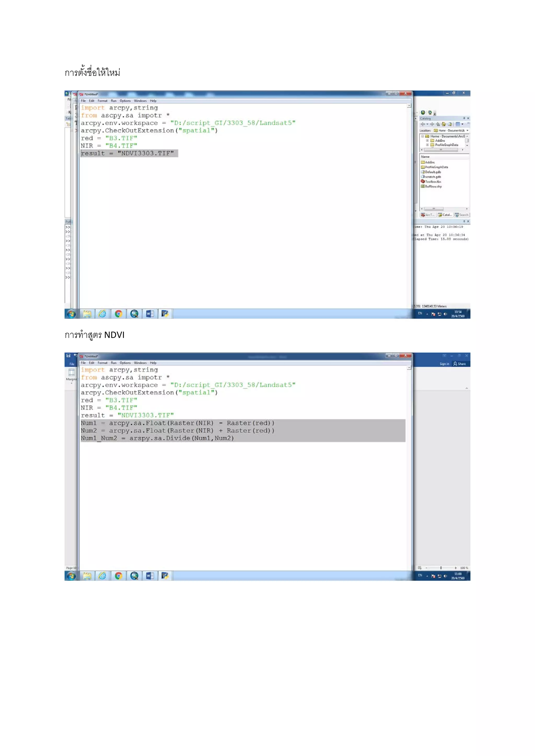Pin the Catalog panel with auto-hide pushpin
The width and height of the screenshot is (535, 756).
(x=464, y=118)
